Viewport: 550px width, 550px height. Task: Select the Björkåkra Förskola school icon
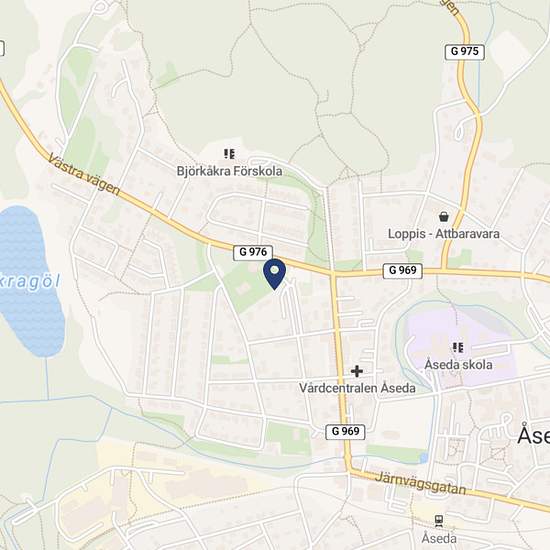pyautogui.click(x=229, y=154)
